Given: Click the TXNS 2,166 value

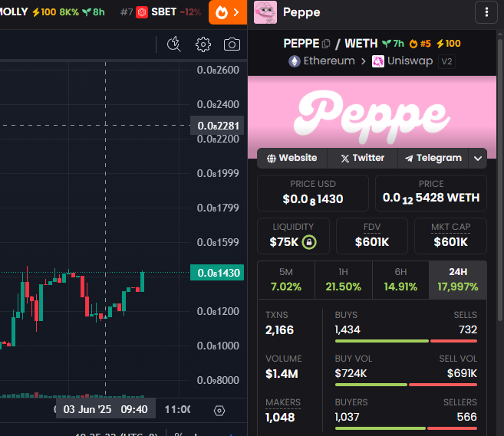Looking at the screenshot, I should pos(279,330).
